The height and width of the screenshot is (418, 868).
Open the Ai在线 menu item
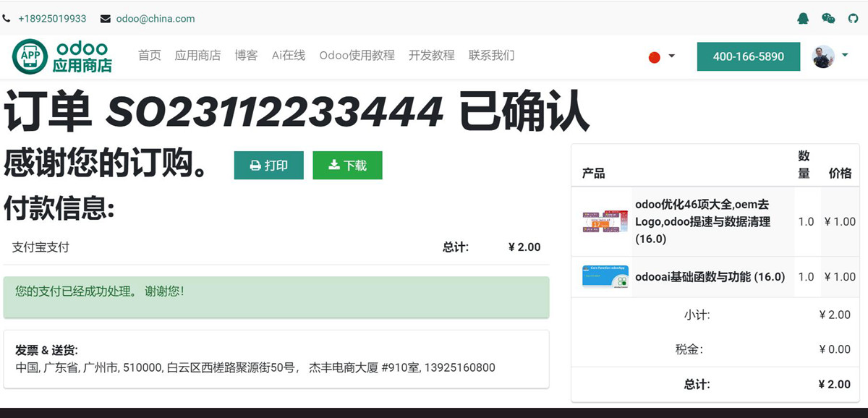click(289, 55)
